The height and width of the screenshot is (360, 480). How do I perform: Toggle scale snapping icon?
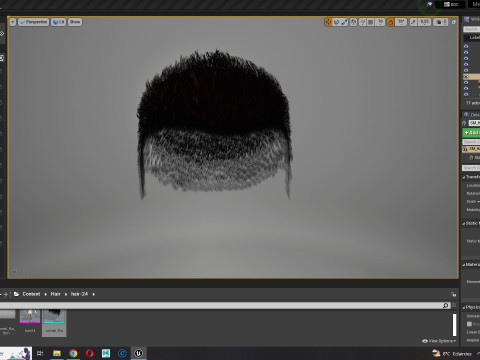click(413, 22)
